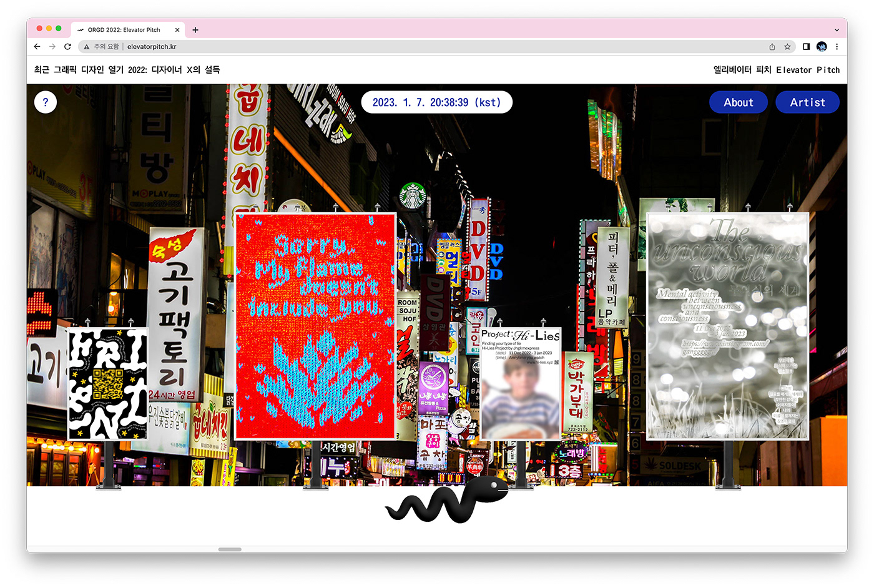The image size is (874, 588).
Task: Click the share icon in the address bar
Action: (x=772, y=47)
